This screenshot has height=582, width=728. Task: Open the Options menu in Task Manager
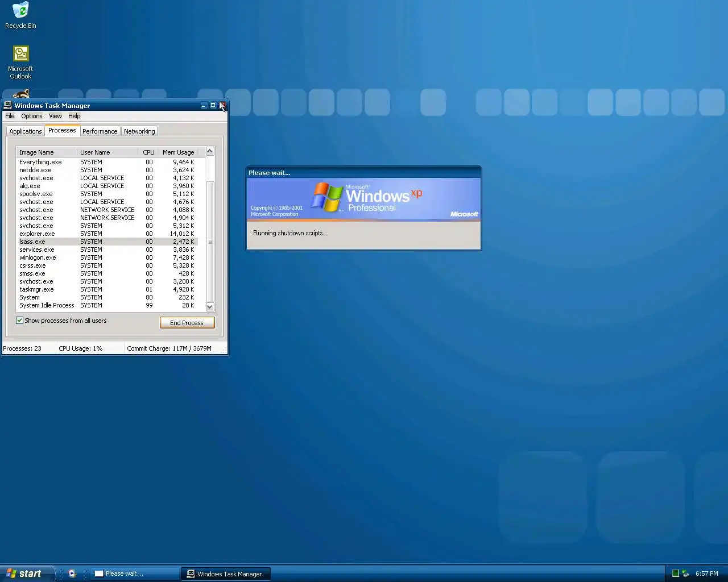pos(32,116)
